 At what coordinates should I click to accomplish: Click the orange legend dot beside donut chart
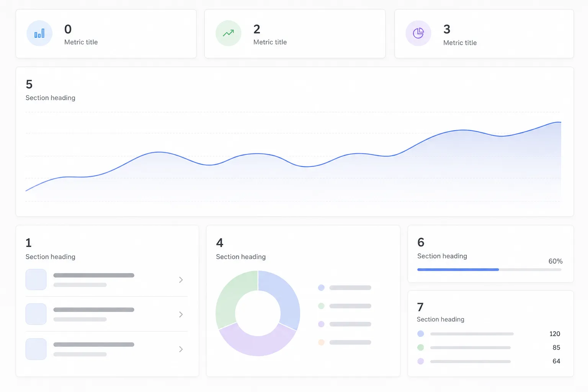(321, 342)
